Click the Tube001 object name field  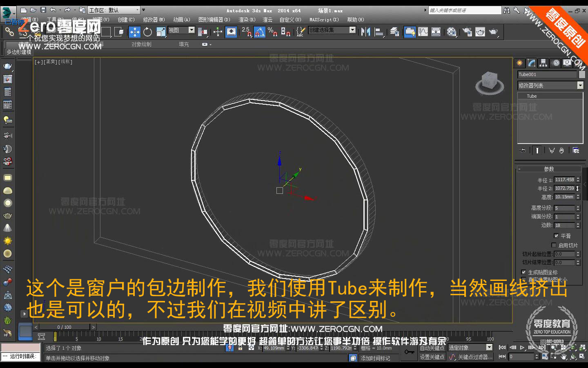point(547,74)
